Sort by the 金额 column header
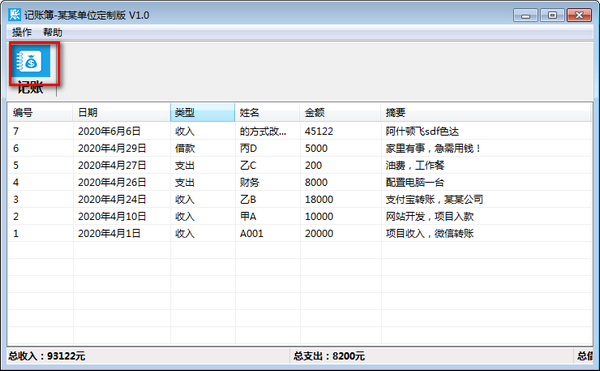 [x=340, y=112]
